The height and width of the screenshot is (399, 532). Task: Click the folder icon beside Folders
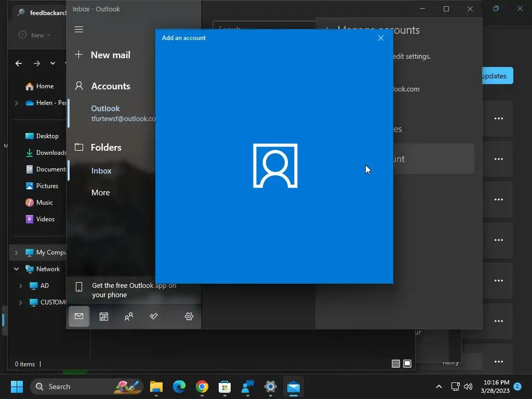click(79, 147)
